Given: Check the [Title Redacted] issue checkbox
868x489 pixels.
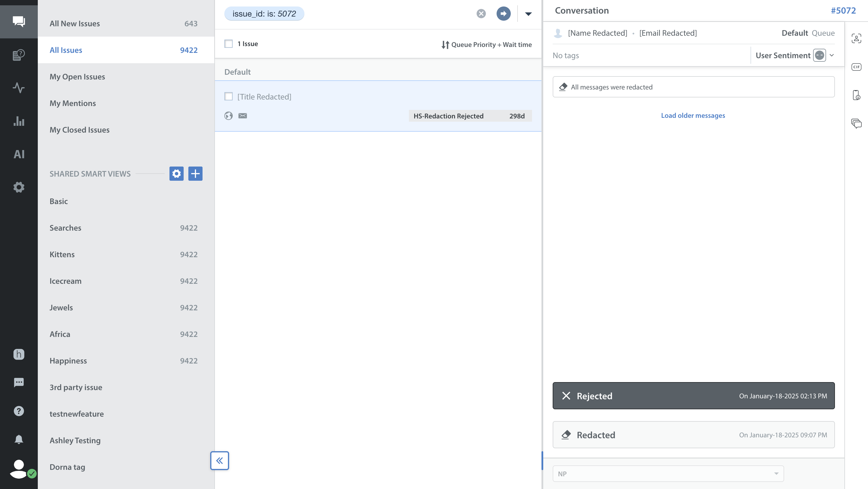Looking at the screenshot, I should point(229,97).
